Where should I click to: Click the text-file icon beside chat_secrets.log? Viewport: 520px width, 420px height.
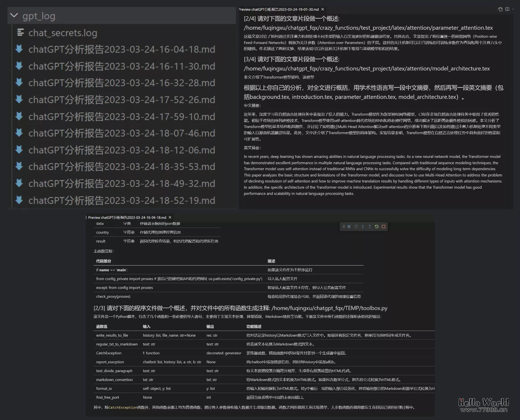point(20,33)
